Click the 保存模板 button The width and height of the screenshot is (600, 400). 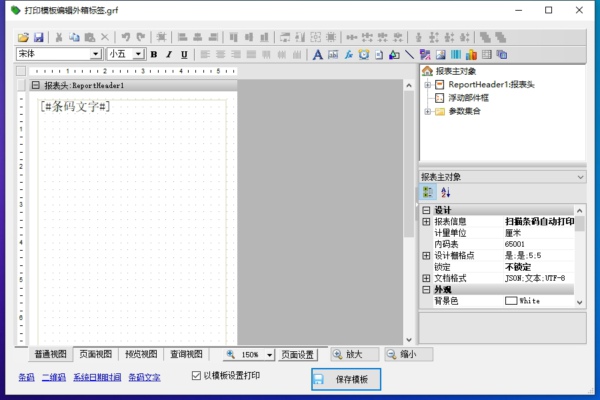coord(346,379)
